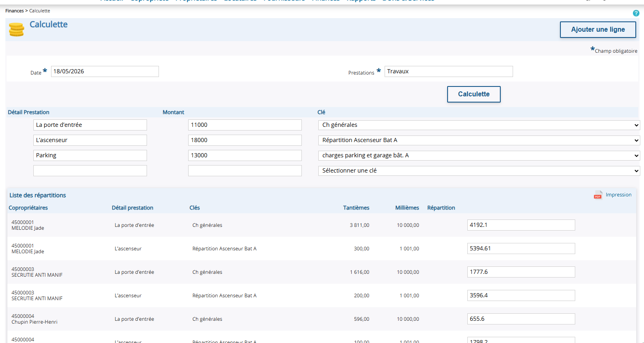Edit the répartition value 655.6
The image size is (644, 343).
pos(521,319)
